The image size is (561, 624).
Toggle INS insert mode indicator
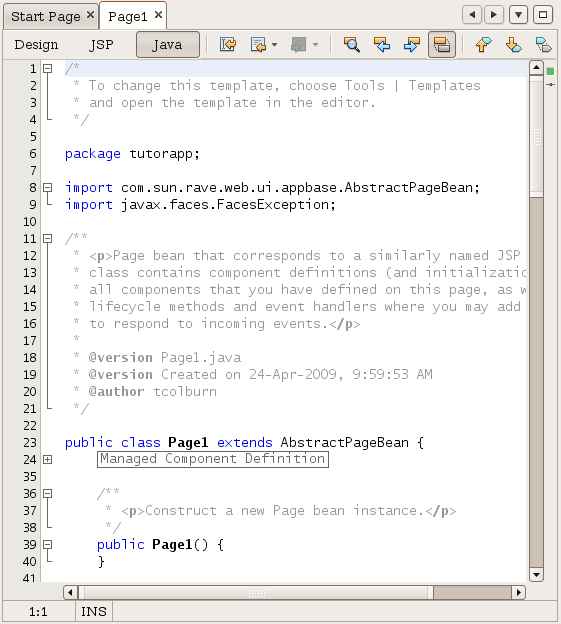click(94, 611)
